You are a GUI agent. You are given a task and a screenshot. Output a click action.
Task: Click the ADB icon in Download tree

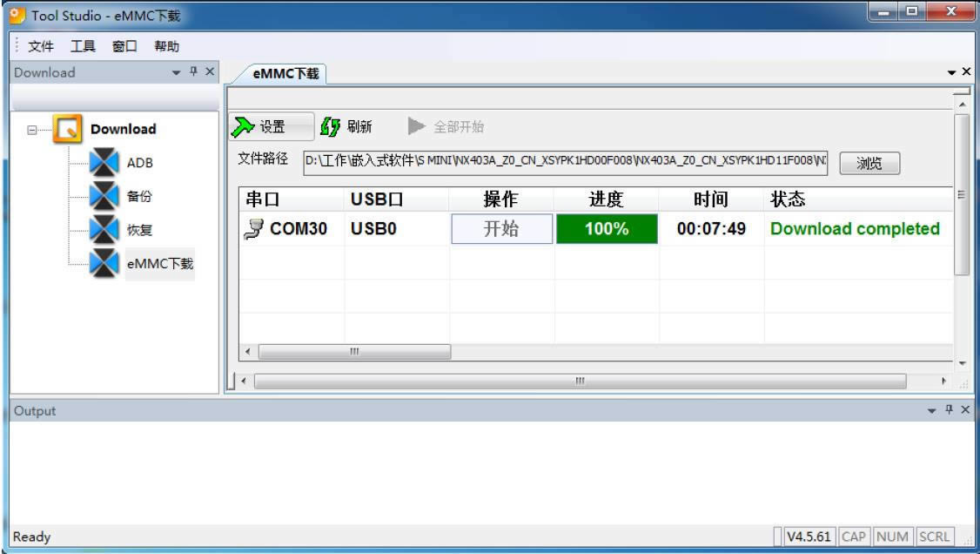pos(103,162)
